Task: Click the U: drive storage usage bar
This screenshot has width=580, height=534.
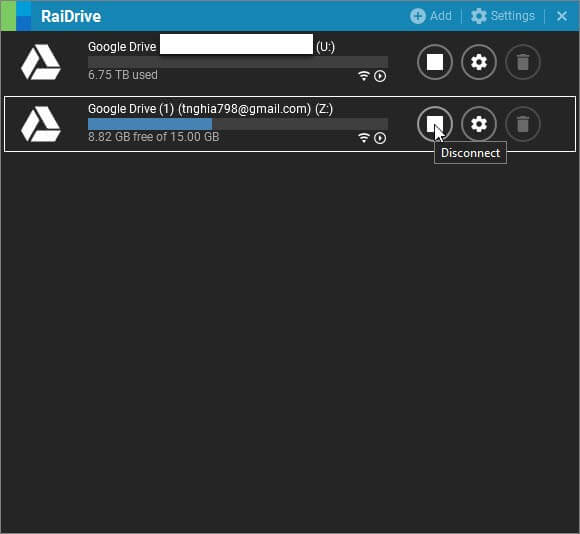Action: pos(238,62)
